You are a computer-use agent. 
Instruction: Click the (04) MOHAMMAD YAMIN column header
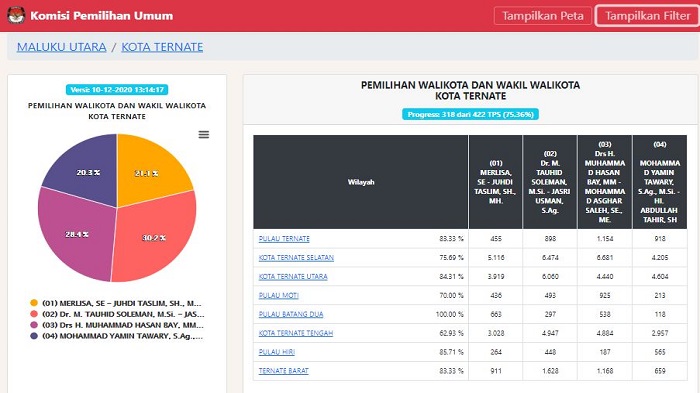(660, 182)
